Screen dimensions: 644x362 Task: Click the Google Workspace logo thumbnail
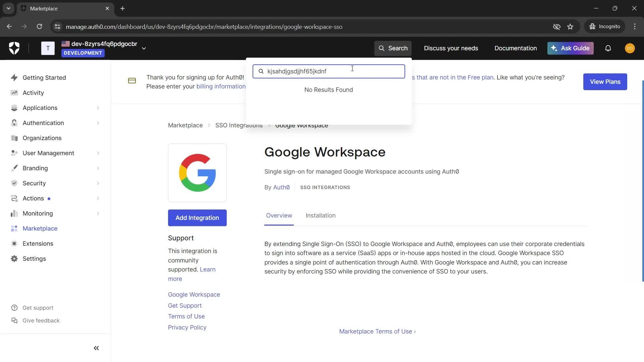click(197, 173)
